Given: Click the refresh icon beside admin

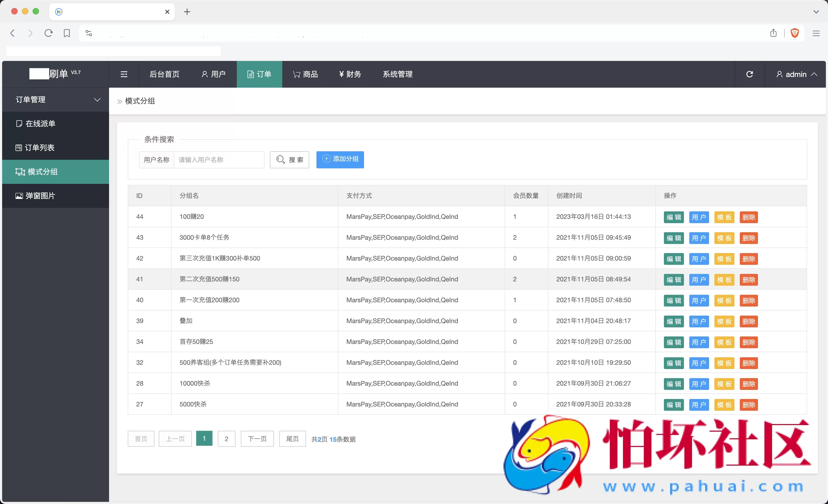Looking at the screenshot, I should pos(750,74).
